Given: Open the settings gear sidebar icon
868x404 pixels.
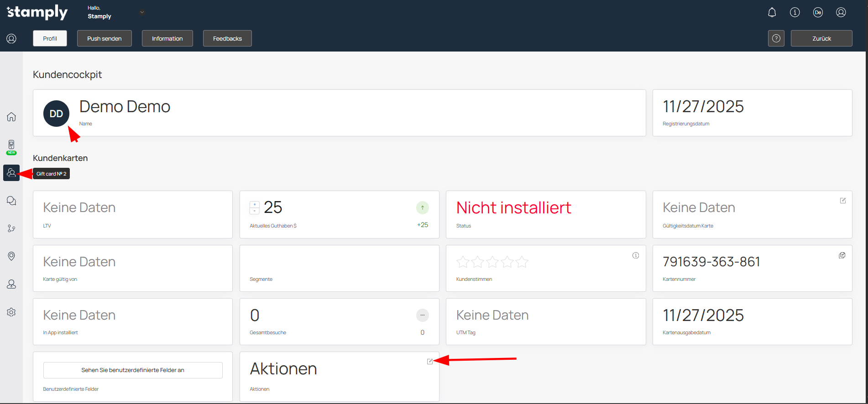Looking at the screenshot, I should click(x=11, y=312).
